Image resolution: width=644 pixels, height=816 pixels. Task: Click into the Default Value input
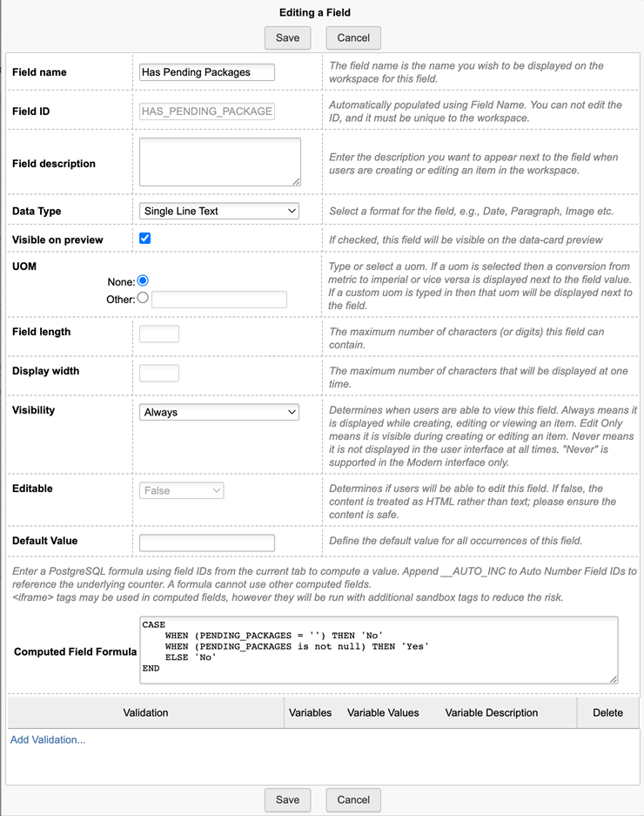click(x=207, y=543)
